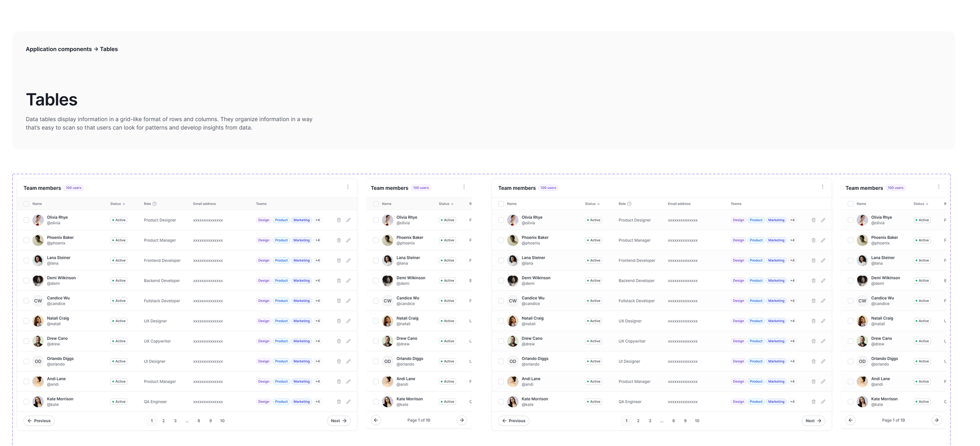Image resolution: width=980 pixels, height=446 pixels.
Task: Click right arrow next page in second table
Action: pyautogui.click(x=462, y=420)
